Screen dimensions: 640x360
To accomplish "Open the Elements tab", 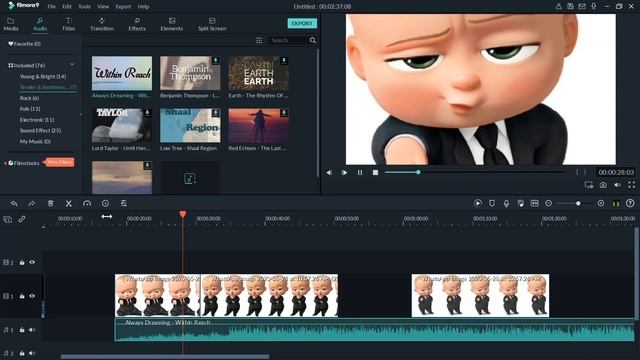I will click(x=171, y=24).
